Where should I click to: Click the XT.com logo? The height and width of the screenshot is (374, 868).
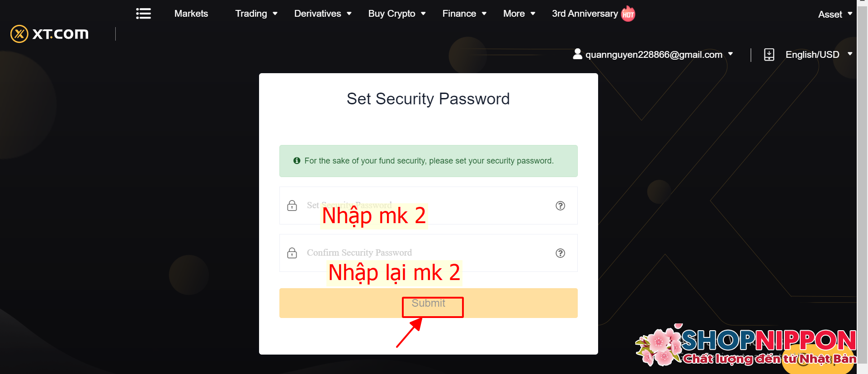[x=49, y=34]
